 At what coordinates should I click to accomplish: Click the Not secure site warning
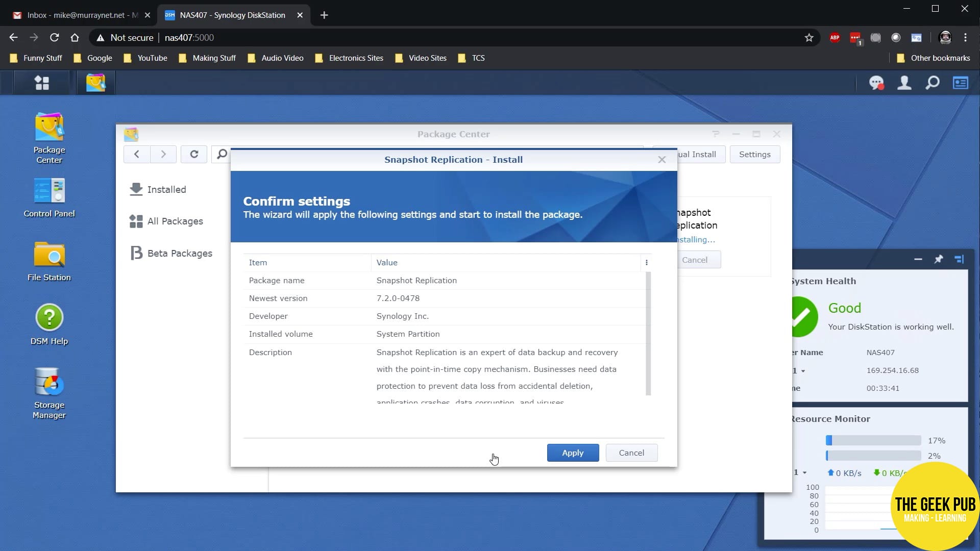pyautogui.click(x=125, y=38)
